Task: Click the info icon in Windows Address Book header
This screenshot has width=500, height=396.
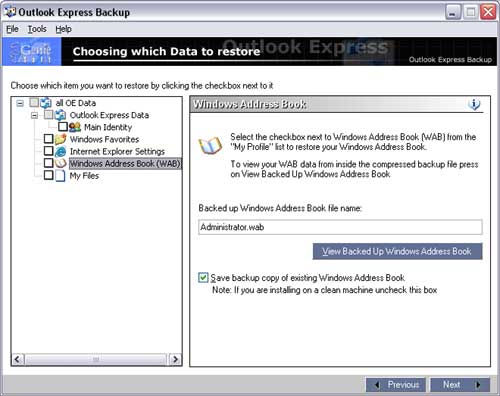Action: [x=474, y=104]
